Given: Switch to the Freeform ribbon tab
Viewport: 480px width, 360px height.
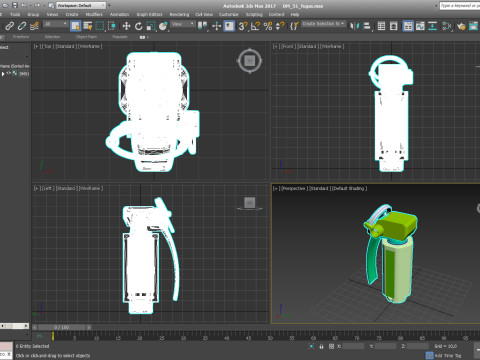Looking at the screenshot, I should pos(21,37).
